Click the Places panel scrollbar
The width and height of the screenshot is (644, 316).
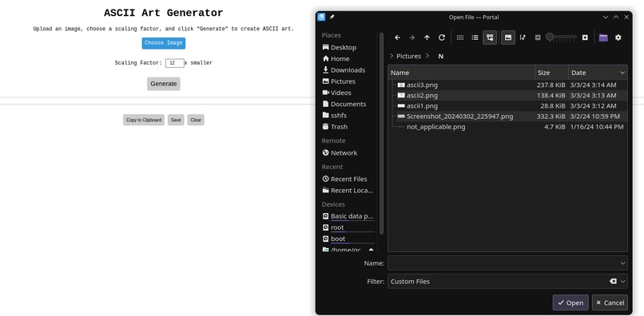[x=382, y=133]
